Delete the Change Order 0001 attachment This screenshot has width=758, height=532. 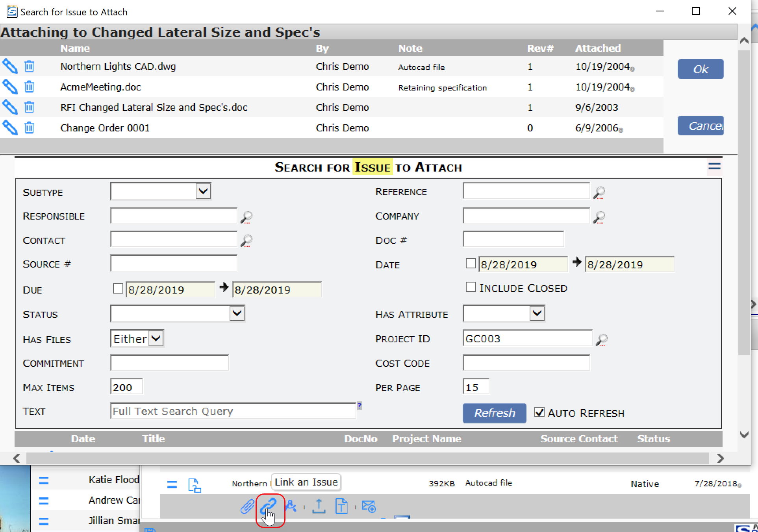(29, 127)
